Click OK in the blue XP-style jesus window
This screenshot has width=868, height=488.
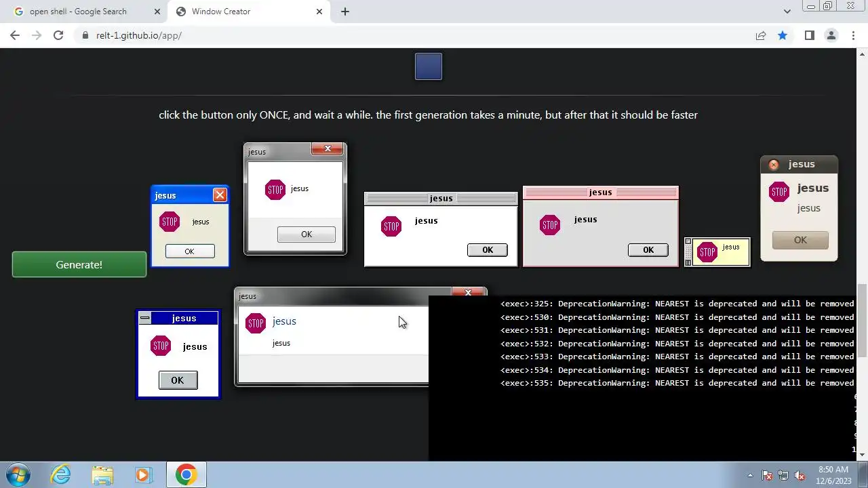click(190, 251)
